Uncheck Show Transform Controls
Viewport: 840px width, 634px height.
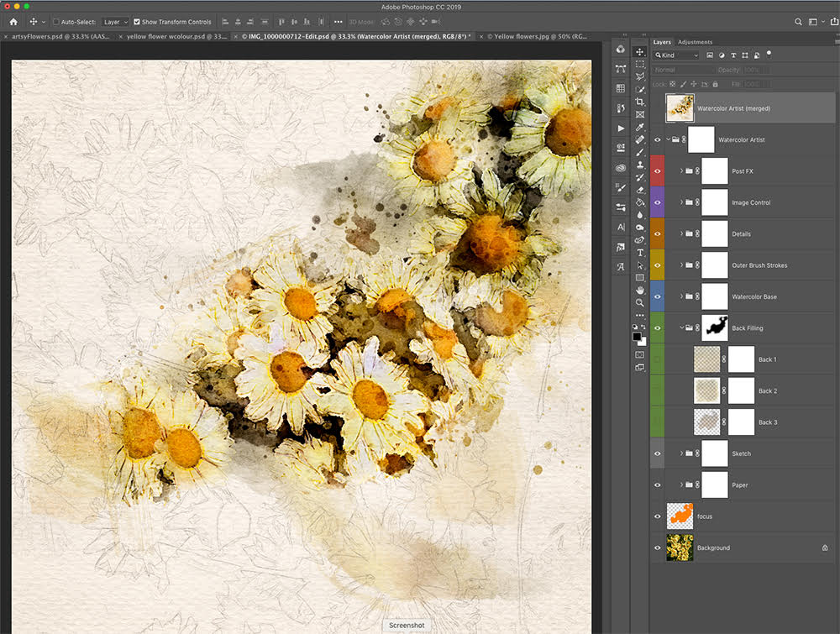click(137, 22)
